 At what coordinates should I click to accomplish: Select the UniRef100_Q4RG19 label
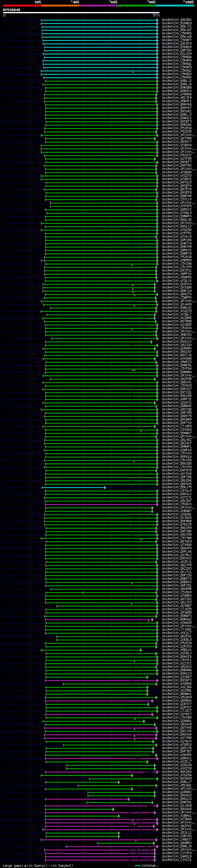click(177, 857)
